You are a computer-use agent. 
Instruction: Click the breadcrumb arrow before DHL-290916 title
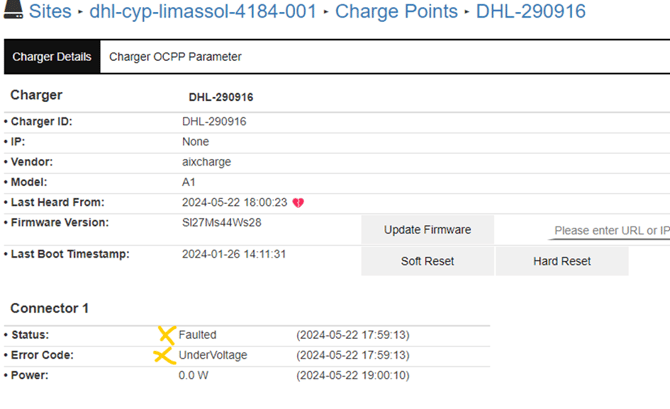[x=466, y=14]
